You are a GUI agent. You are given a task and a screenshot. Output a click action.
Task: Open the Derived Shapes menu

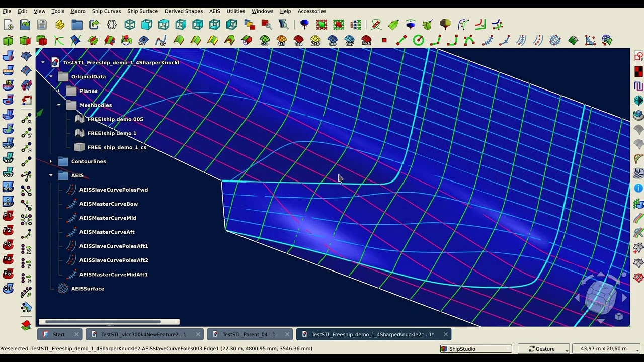(184, 11)
